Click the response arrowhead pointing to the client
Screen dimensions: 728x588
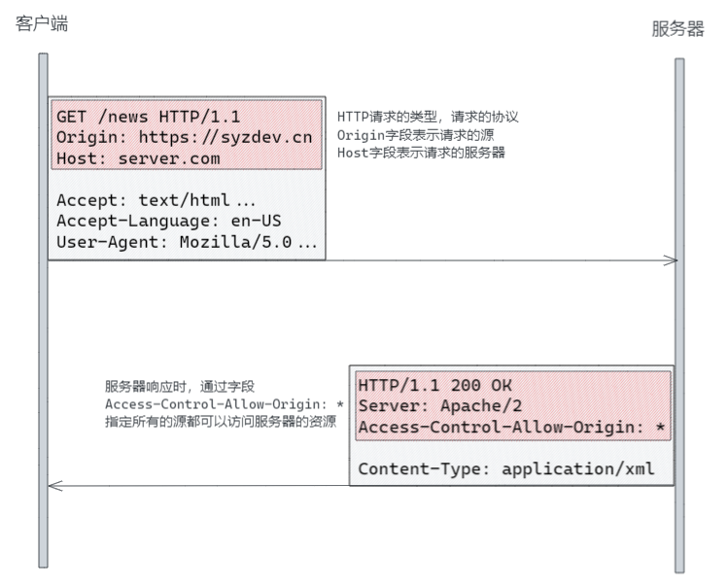tap(55, 486)
